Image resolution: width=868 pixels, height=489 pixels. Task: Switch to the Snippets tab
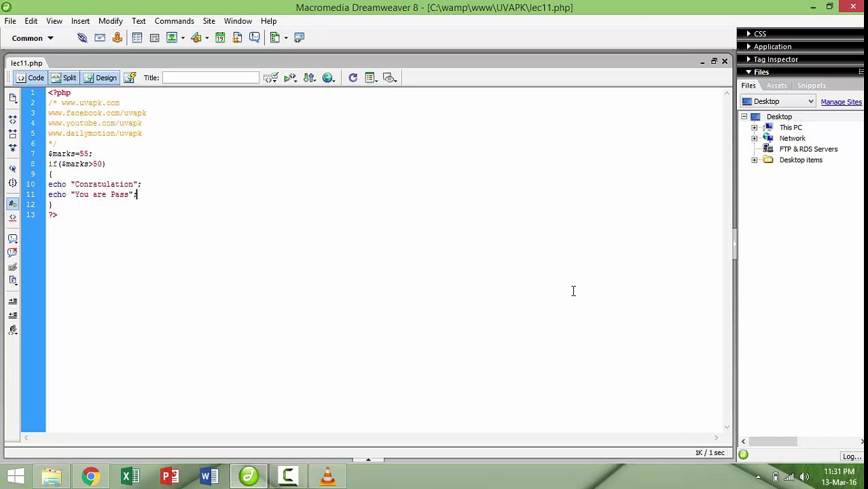pos(812,86)
